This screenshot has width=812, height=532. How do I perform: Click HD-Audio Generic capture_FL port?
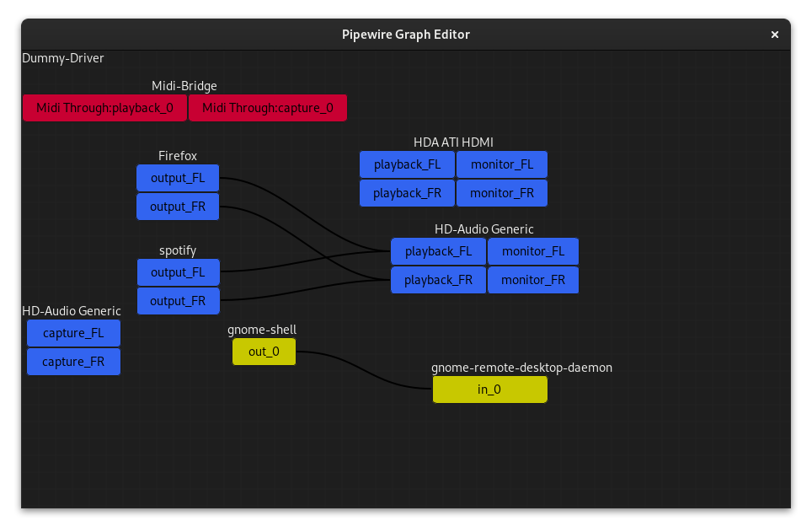click(x=73, y=333)
